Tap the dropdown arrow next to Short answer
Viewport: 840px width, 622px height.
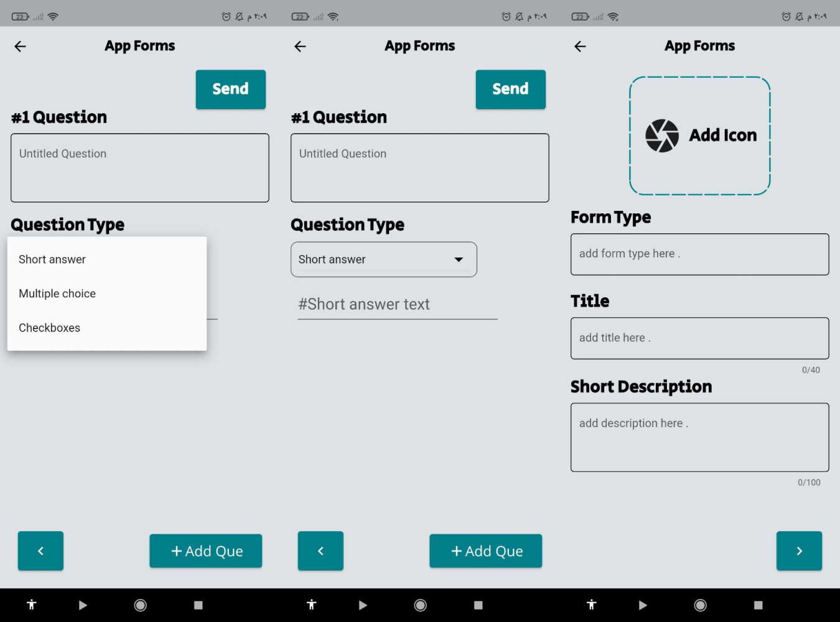(459, 259)
